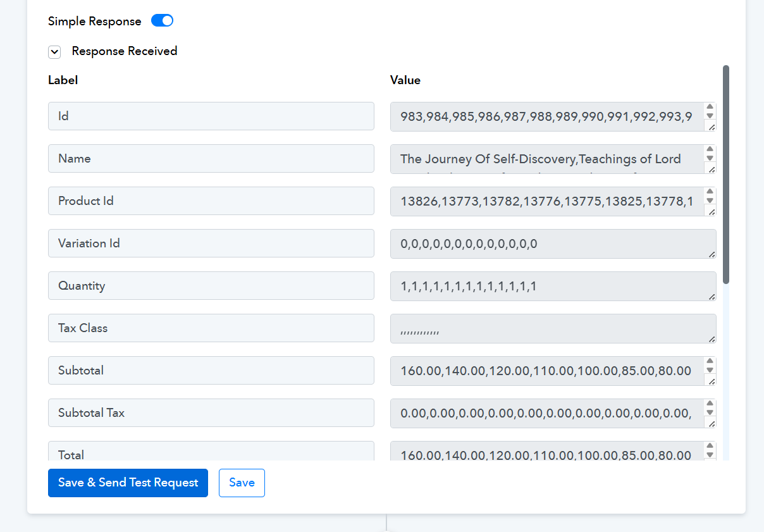764x532 pixels.
Task: Click the Tax Class label field
Action: (x=211, y=328)
